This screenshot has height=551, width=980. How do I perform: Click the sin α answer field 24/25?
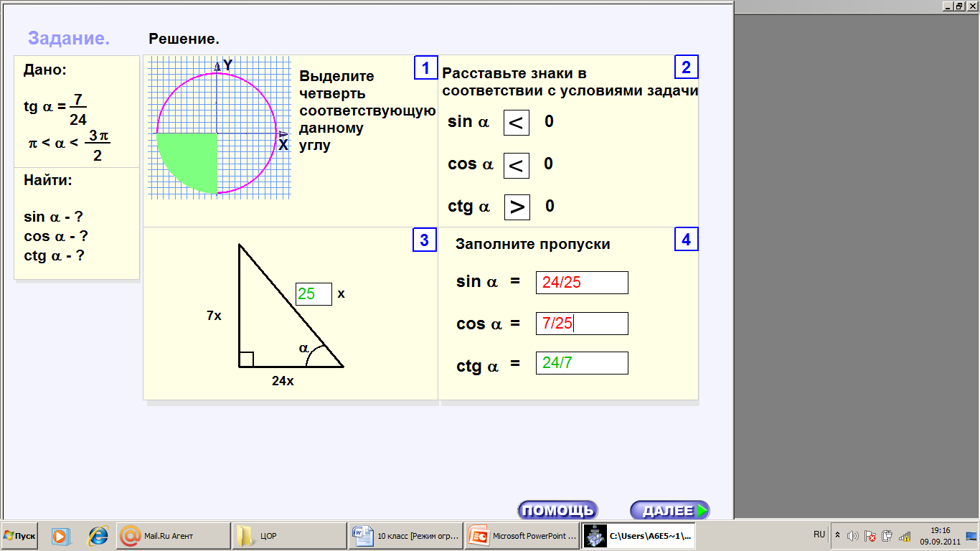pyautogui.click(x=582, y=283)
